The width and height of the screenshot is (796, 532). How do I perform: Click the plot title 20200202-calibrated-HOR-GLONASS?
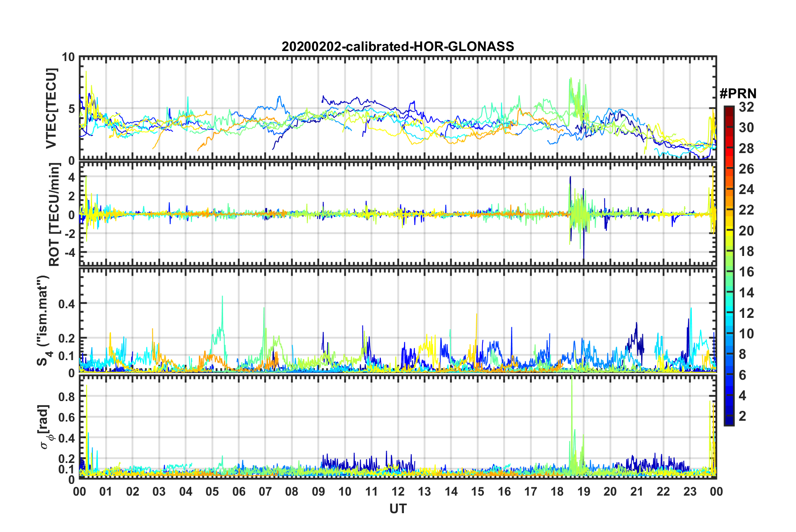point(398,46)
